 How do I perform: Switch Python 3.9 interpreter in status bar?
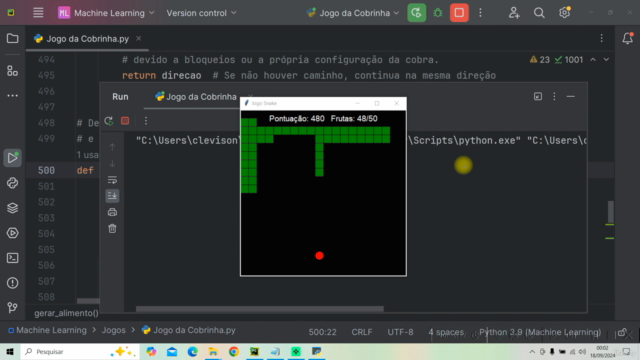[540, 332]
